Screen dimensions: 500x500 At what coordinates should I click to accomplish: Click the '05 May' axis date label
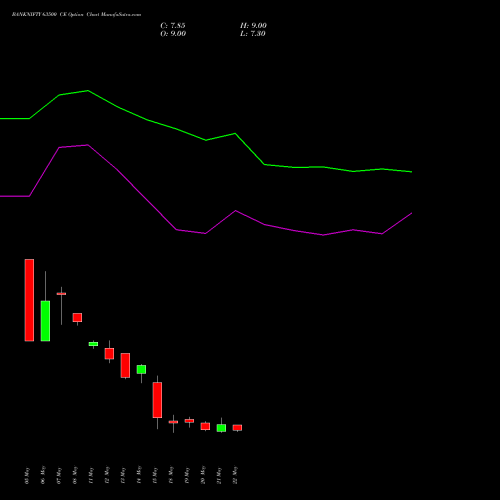[x=27, y=475]
